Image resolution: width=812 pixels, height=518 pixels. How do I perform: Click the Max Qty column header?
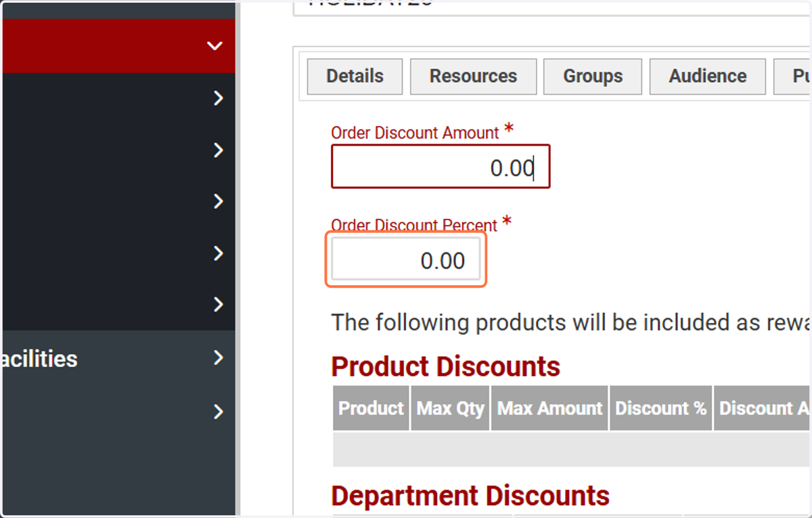point(450,408)
